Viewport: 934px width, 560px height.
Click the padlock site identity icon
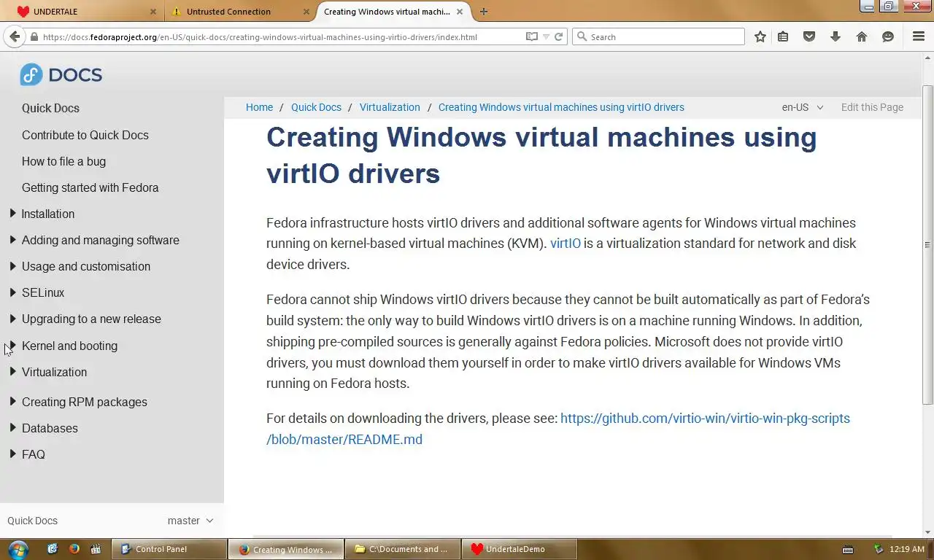(34, 36)
